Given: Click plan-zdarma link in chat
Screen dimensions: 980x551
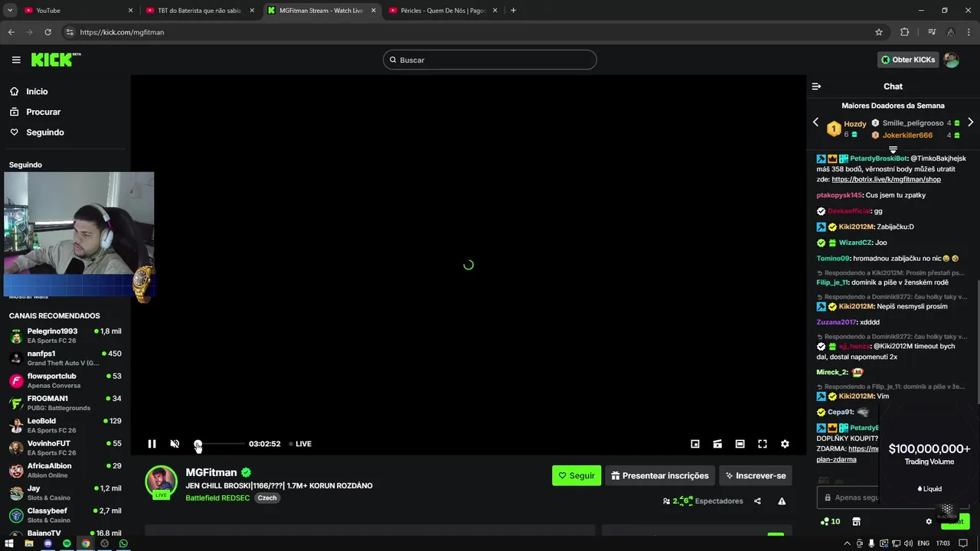Looking at the screenshot, I should tap(836, 459).
